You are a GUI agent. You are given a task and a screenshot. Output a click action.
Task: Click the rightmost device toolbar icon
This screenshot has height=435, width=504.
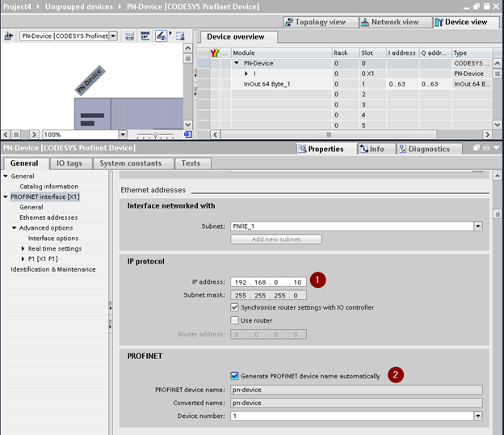pyautogui.click(x=180, y=36)
